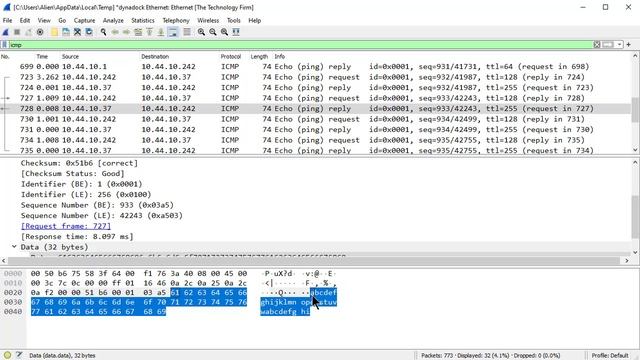The height and width of the screenshot is (360, 640).
Task: Apply the display filter arrow button
Action: [x=608, y=44]
